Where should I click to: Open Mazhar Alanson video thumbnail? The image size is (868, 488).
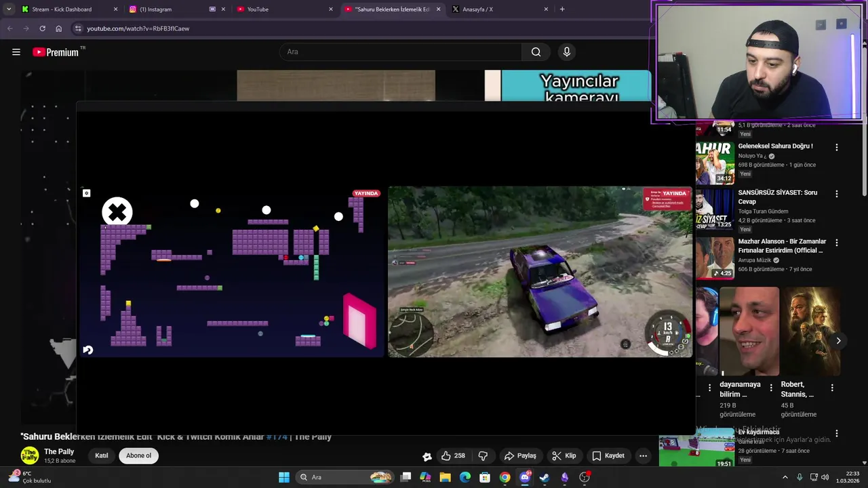coord(715,258)
